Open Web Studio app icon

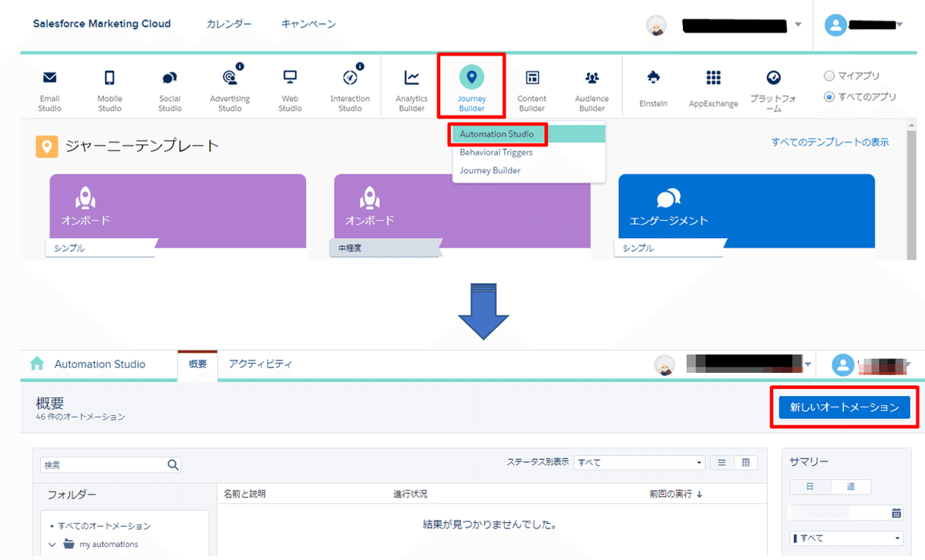click(290, 78)
